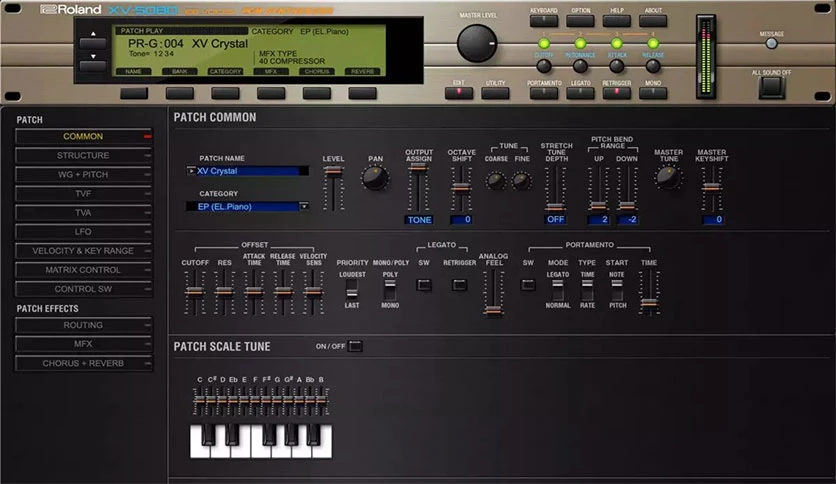
Task: Click the Utility button
Action: pos(495,93)
